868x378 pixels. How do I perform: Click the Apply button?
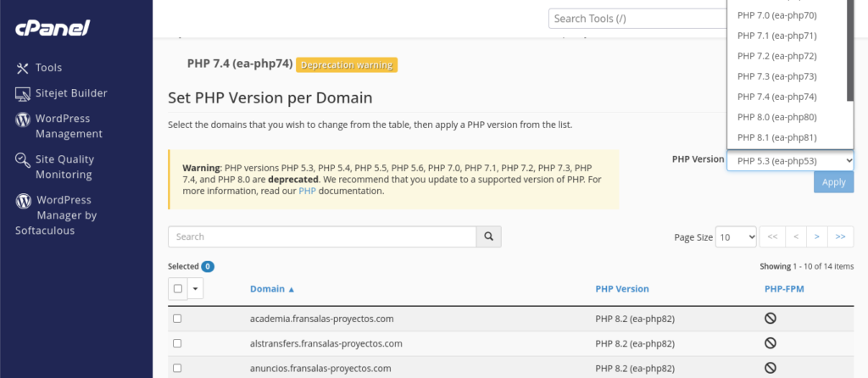833,182
